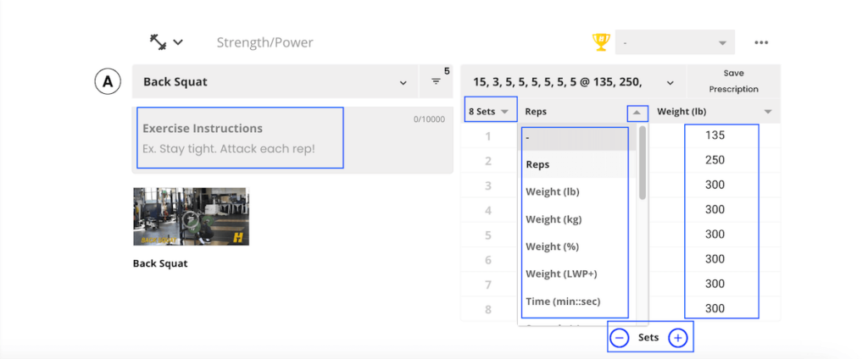Viewport: 868px width, 359px height.
Task: Click the minus button to remove a set
Action: coord(620,338)
